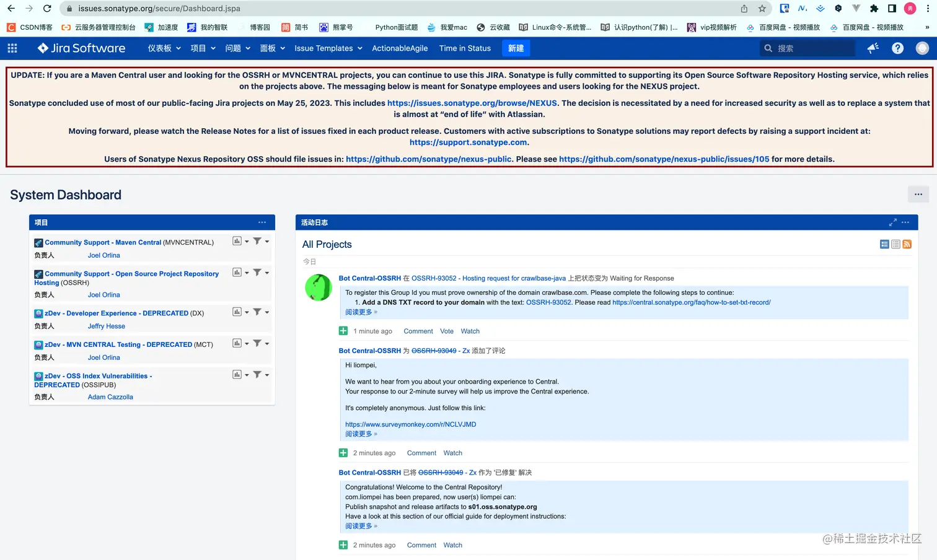Open ActionableAgile menu item

400,48
